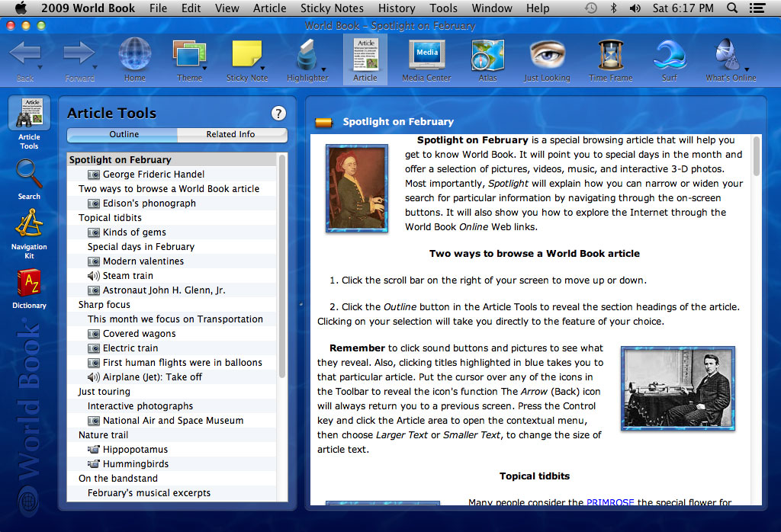Open the Tools menu
The image size is (781, 532).
(x=443, y=8)
